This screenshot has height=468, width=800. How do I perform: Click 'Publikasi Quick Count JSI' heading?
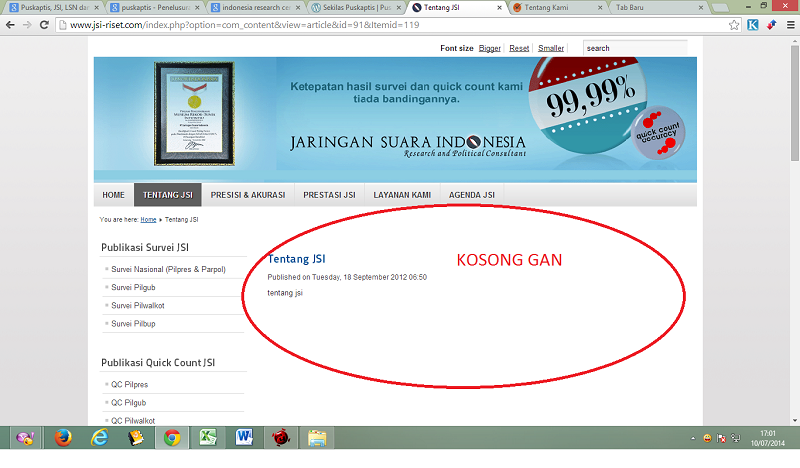[158, 362]
